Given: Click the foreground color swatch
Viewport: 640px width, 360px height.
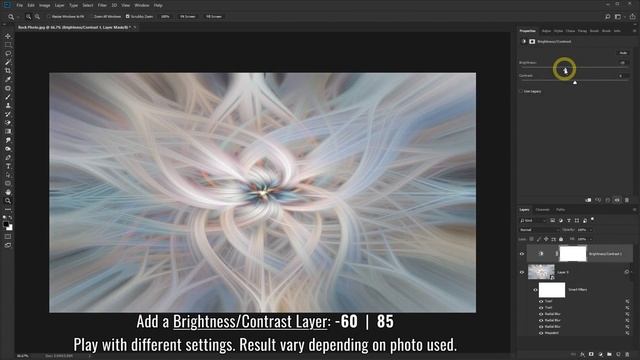Looking at the screenshot, I should pyautogui.click(x=6, y=224).
